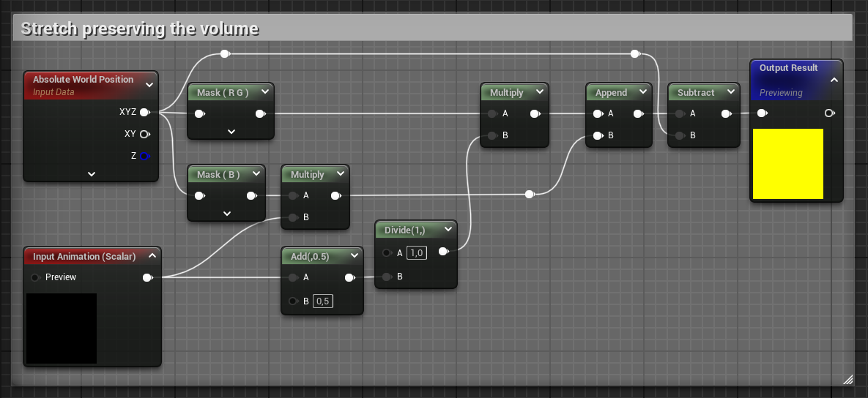Click the B input pin of Add node
This screenshot has height=398, width=868.
(293, 301)
